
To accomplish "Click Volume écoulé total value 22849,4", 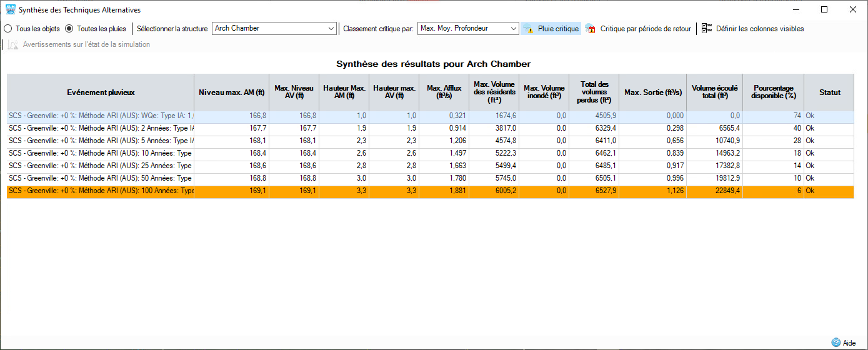I will pyautogui.click(x=715, y=191).
